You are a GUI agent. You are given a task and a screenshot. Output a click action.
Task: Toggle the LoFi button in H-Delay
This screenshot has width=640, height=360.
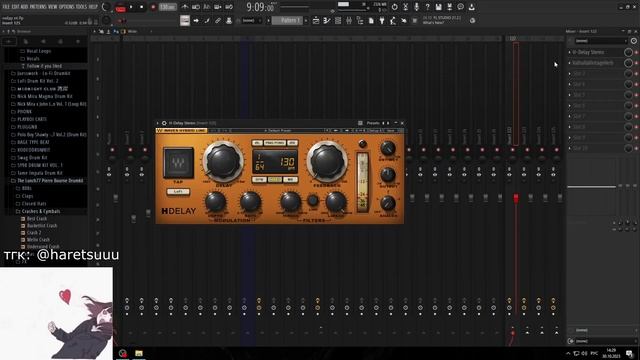[178, 191]
